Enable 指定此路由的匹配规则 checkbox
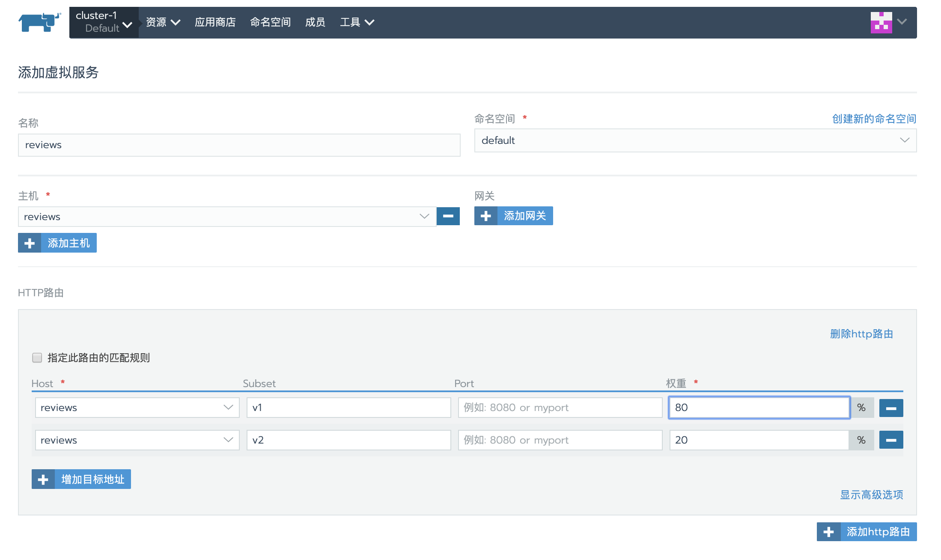941x560 pixels. (x=37, y=357)
